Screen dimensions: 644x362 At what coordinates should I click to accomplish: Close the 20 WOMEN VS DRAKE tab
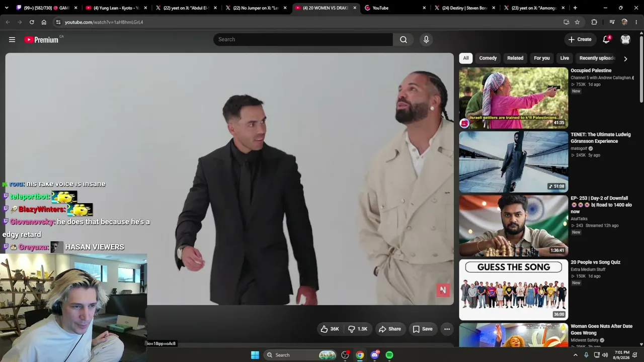[355, 8]
